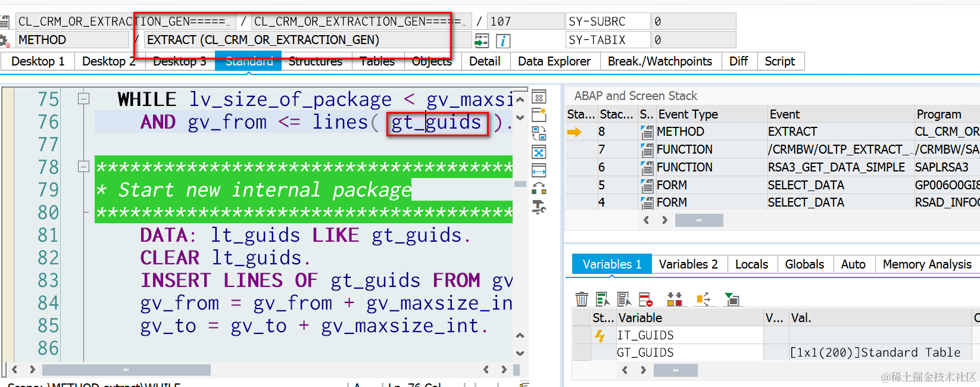980x387 pixels.
Task: Click the new tool icon with orange star
Action: (x=539, y=115)
